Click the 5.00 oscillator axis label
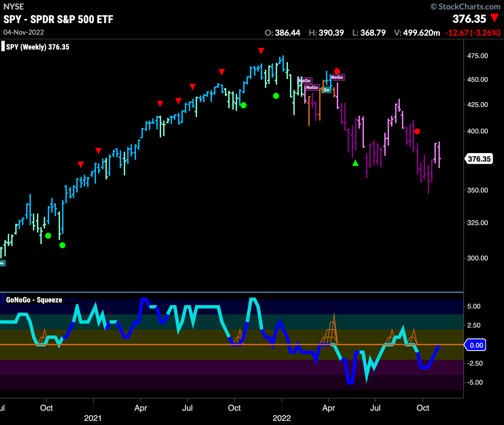 click(x=474, y=306)
